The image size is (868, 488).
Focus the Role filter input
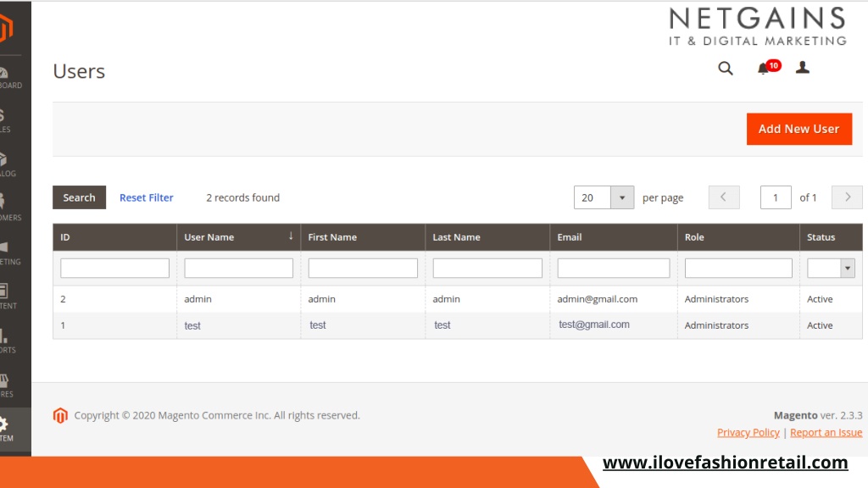[x=738, y=269]
